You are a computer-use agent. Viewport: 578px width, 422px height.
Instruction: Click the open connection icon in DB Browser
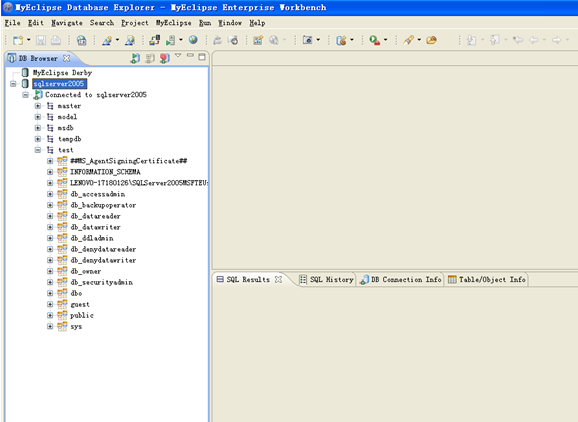point(135,58)
